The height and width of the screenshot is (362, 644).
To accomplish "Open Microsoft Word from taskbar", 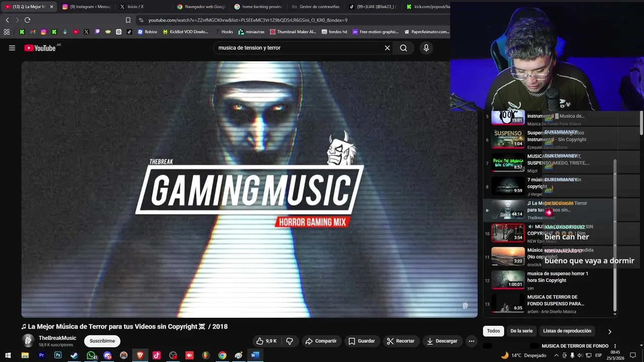I will click(255, 355).
